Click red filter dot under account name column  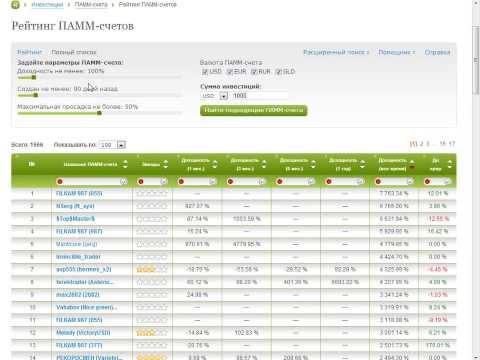pos(60,182)
